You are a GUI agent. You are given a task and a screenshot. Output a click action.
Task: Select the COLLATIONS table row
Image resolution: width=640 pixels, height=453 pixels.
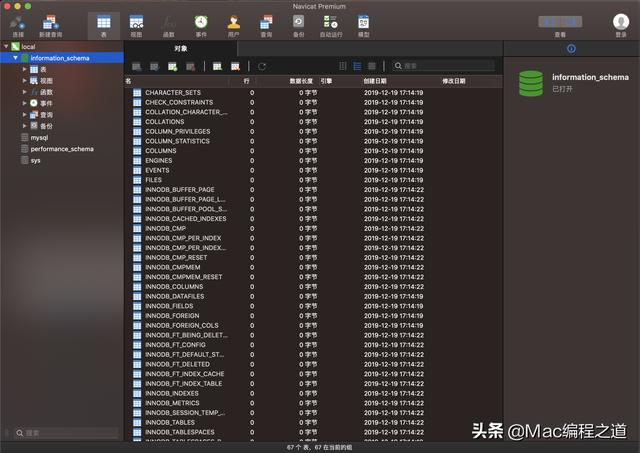313,122
